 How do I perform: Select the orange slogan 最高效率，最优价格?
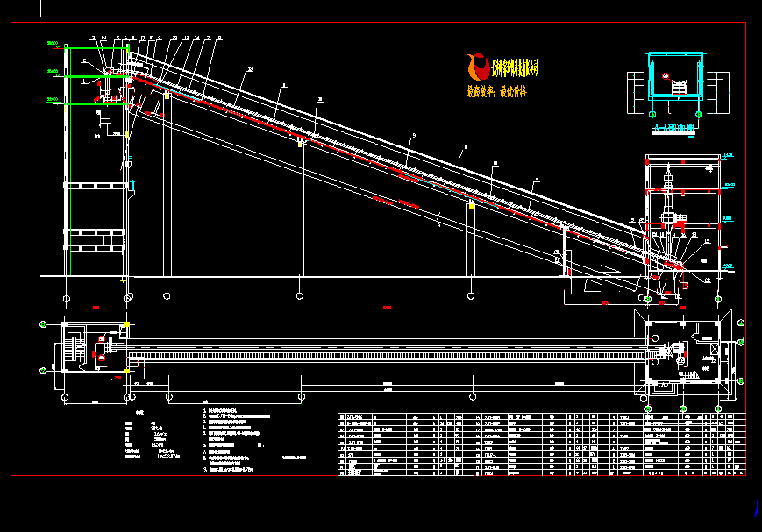[496, 91]
